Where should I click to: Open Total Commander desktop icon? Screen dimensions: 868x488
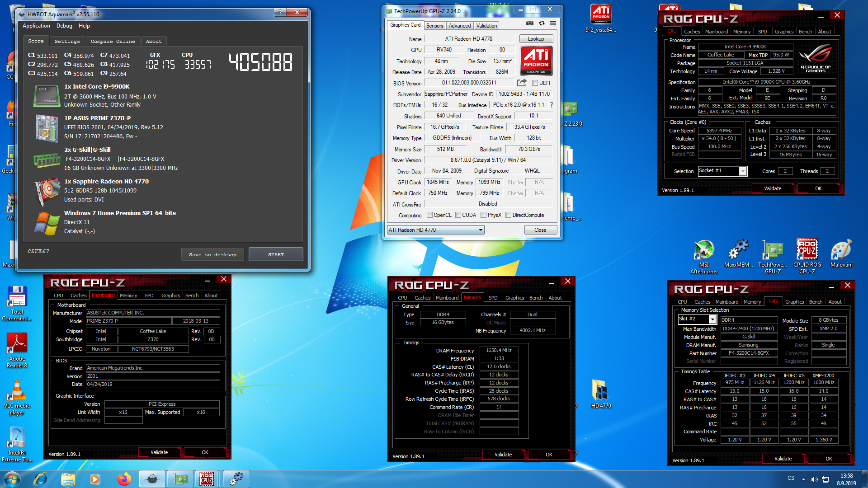[x=17, y=304]
